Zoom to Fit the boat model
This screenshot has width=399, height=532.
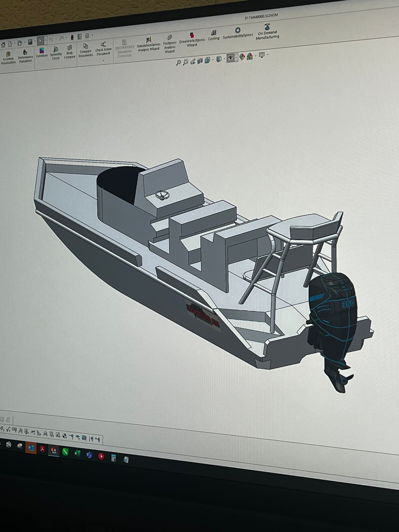[x=179, y=62]
